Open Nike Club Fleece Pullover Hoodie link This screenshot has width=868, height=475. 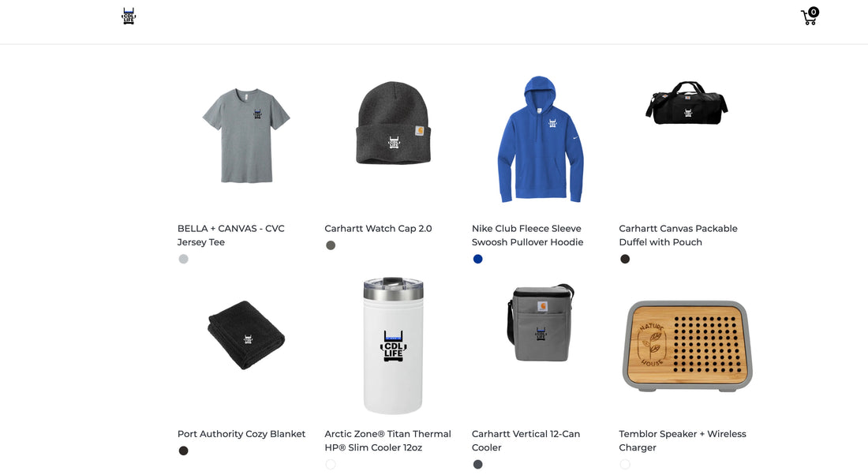click(x=528, y=235)
